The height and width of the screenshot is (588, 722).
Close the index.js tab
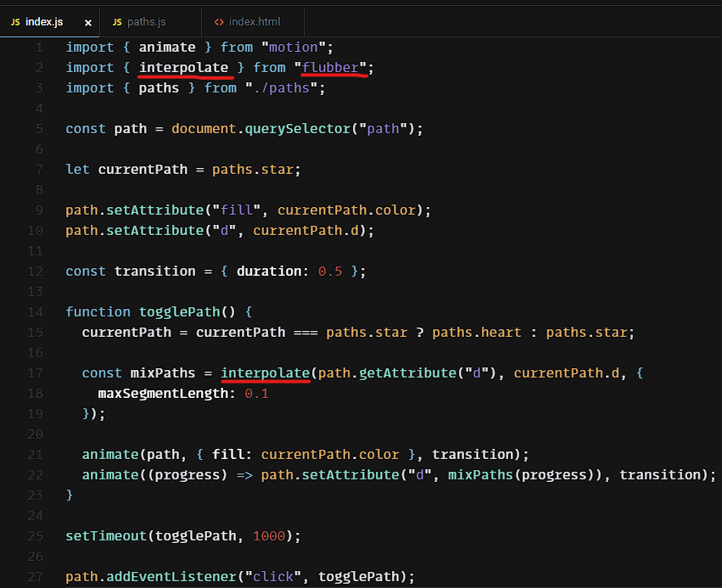87,21
